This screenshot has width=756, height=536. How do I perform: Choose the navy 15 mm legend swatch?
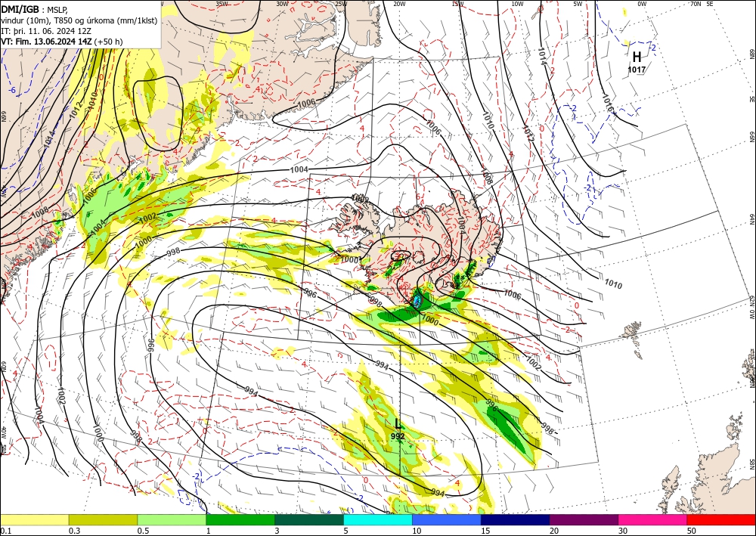point(516,519)
